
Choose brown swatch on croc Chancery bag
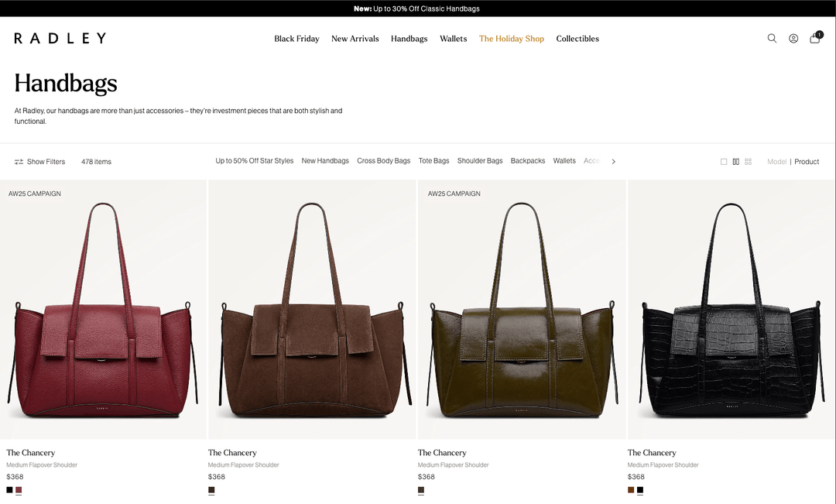coord(631,490)
